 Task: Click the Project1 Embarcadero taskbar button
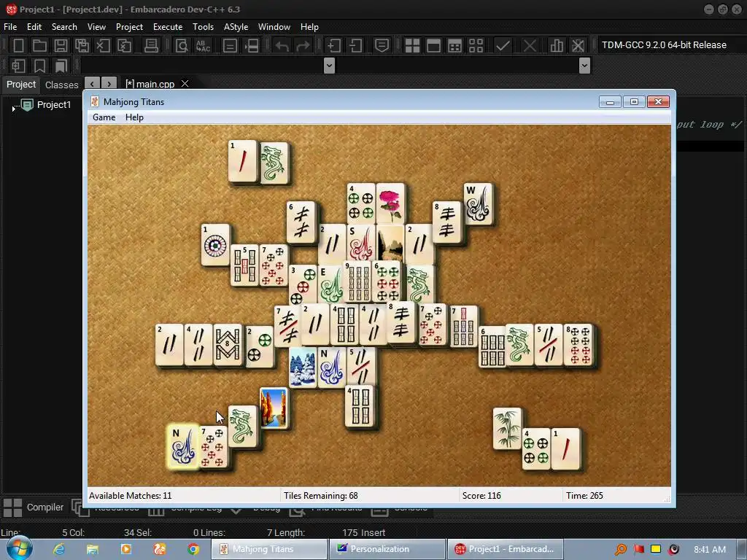click(506, 549)
